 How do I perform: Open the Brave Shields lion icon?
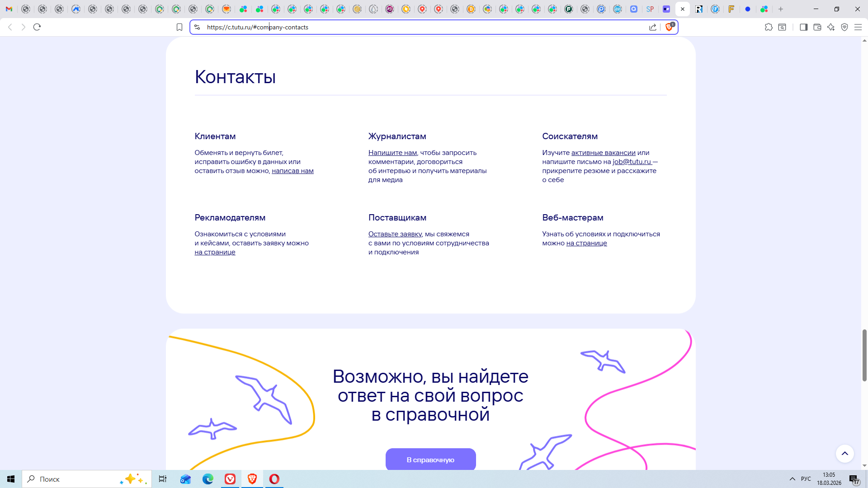point(669,27)
